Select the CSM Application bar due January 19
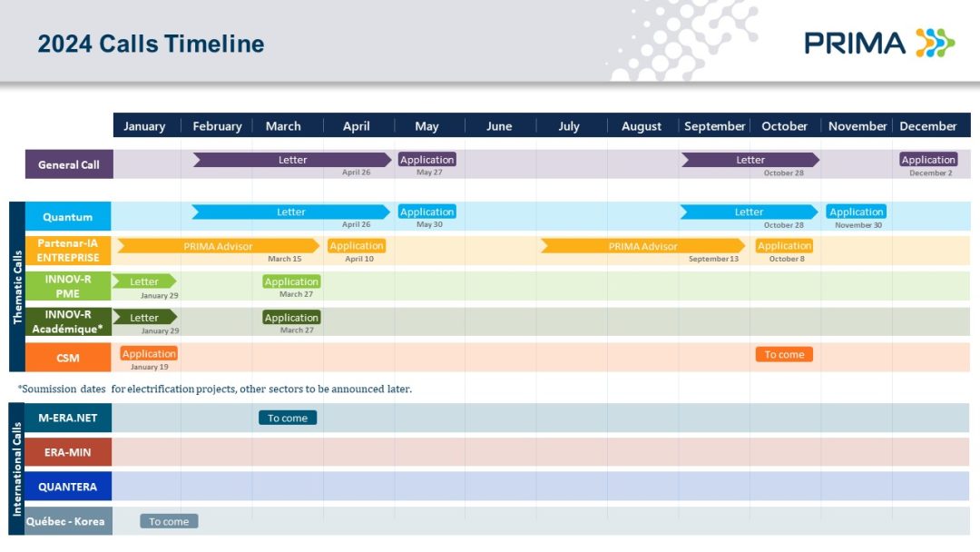The height and width of the screenshot is (552, 980). pos(149,354)
